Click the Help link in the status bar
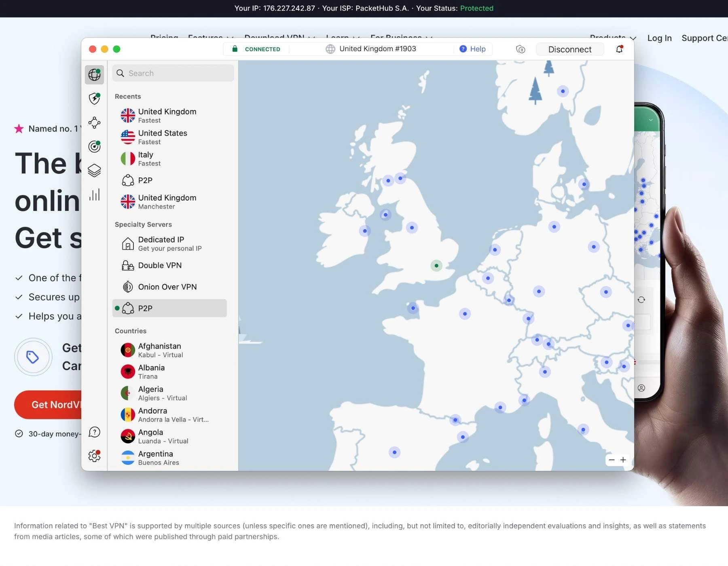 tap(478, 49)
